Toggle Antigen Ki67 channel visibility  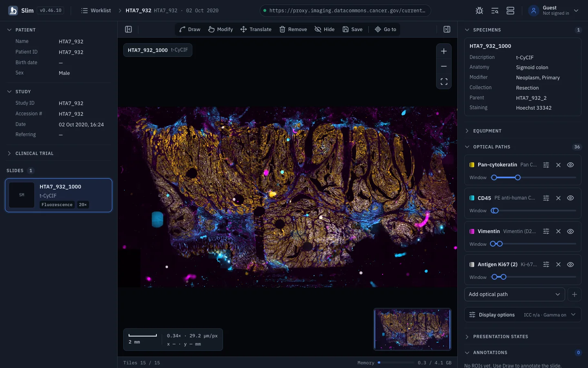coord(570,265)
